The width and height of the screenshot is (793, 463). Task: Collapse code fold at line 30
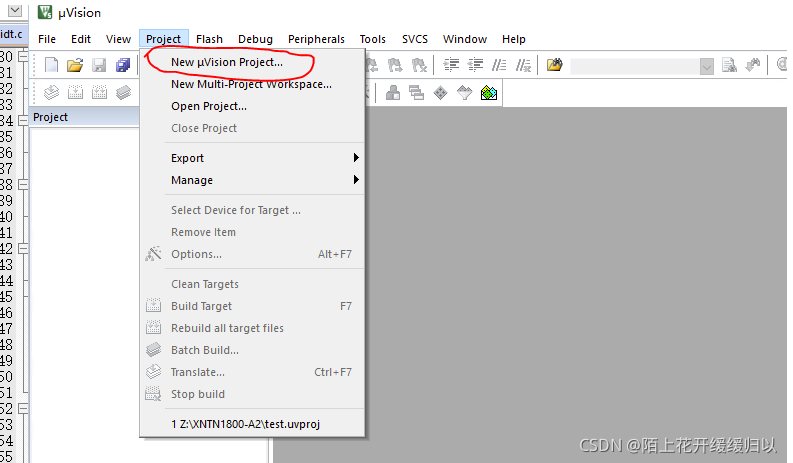tap(23, 56)
